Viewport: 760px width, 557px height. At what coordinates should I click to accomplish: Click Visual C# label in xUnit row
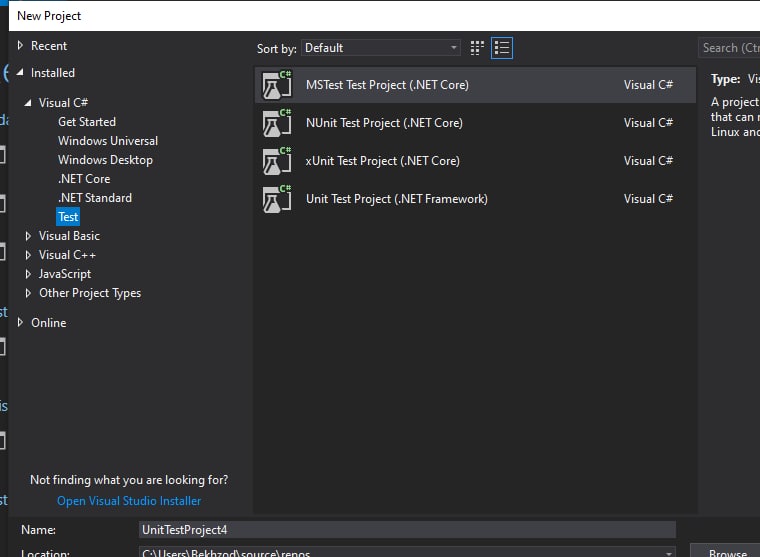[x=648, y=161]
